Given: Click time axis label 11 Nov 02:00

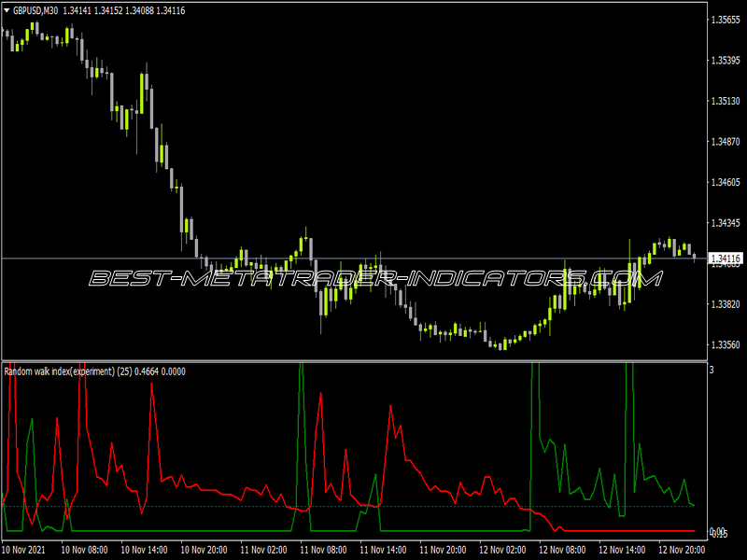Looking at the screenshot, I should 263,550.
